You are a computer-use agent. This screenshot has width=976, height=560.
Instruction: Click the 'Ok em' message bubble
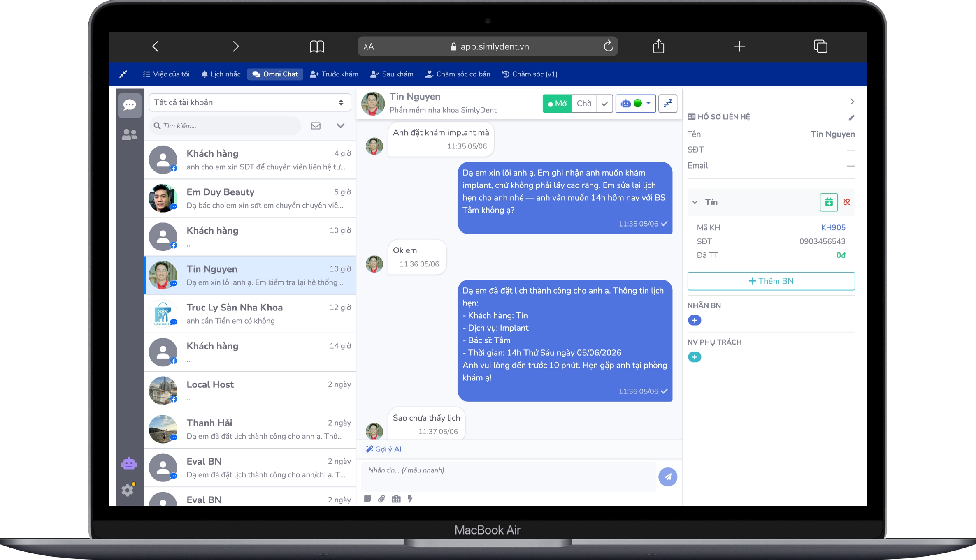click(x=417, y=257)
